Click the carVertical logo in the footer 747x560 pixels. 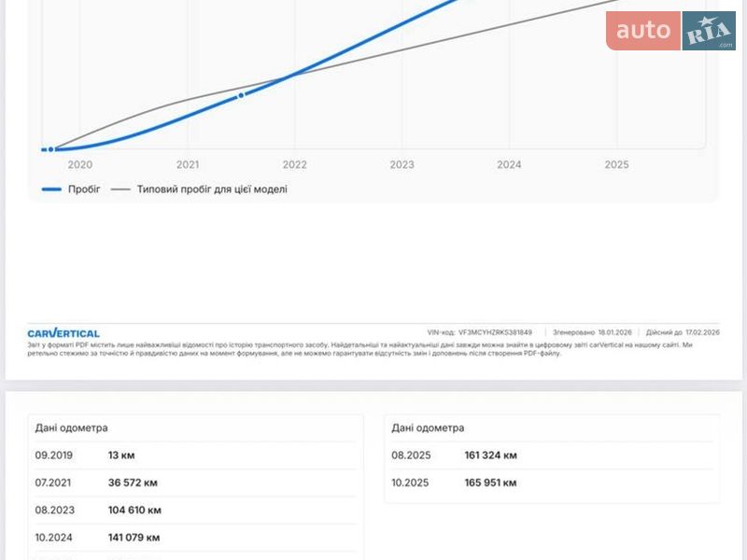point(63,333)
